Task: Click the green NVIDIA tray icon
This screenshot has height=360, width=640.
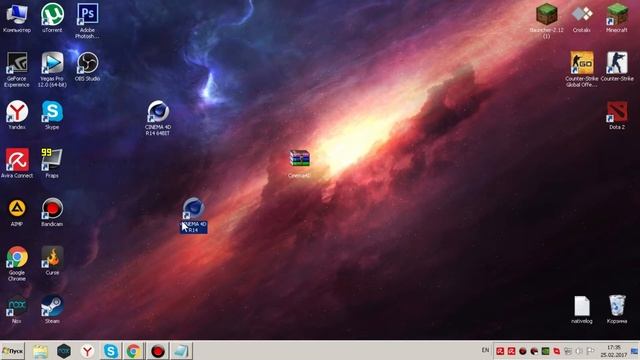Action: 545,351
